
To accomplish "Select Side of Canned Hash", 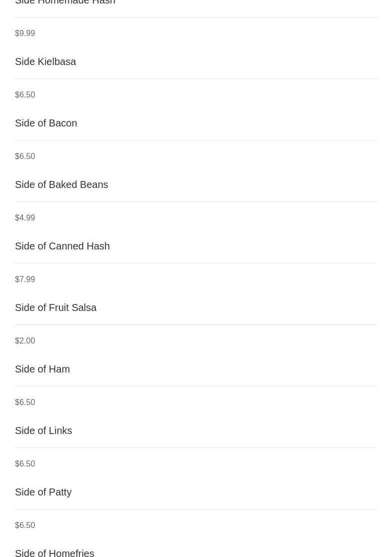I will (62, 246).
